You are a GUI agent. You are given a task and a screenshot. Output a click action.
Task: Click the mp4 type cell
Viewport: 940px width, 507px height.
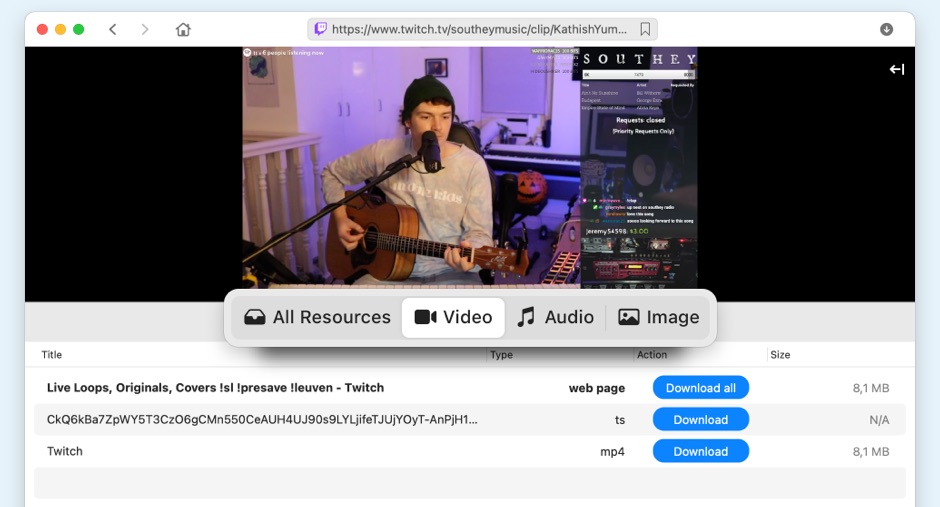pos(612,452)
